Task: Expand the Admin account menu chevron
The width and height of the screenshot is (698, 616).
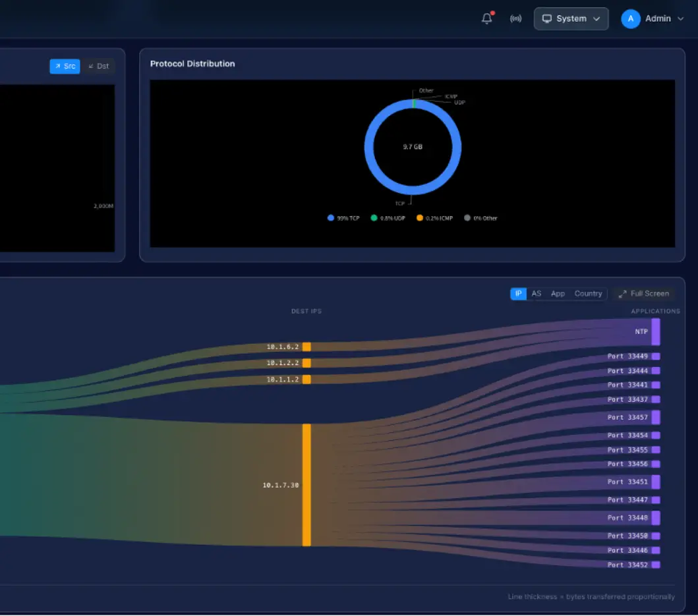Action: [680, 18]
